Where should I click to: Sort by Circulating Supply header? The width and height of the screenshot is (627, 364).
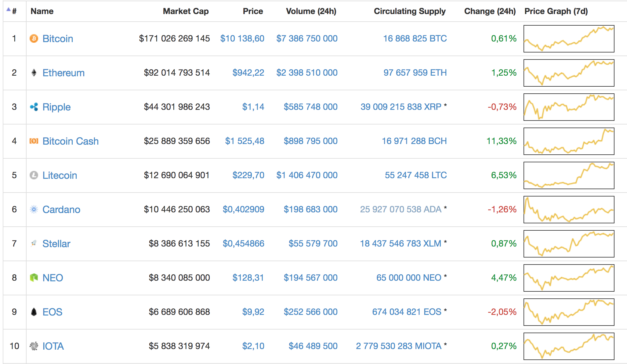pyautogui.click(x=409, y=11)
